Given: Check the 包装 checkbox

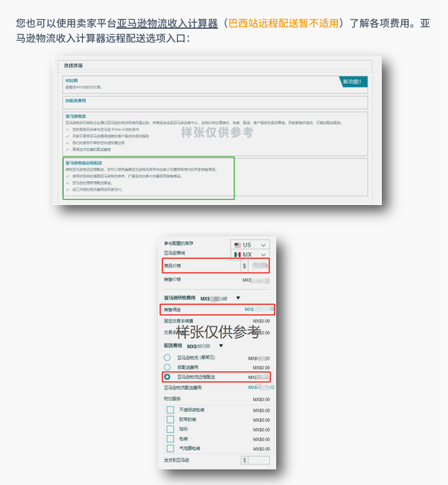Looking at the screenshot, I should click(x=171, y=439).
